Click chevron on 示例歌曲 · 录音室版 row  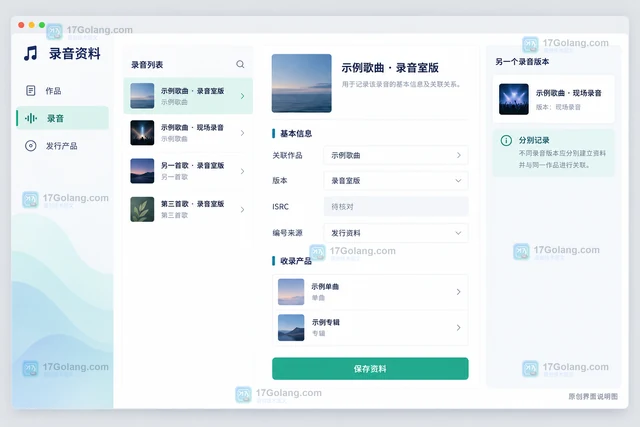tap(242, 96)
